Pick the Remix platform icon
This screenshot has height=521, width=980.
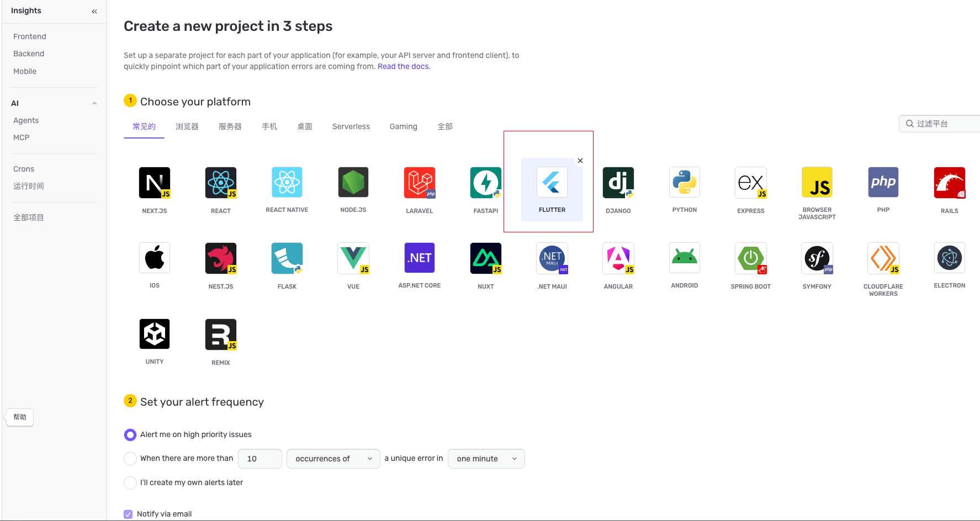[221, 334]
